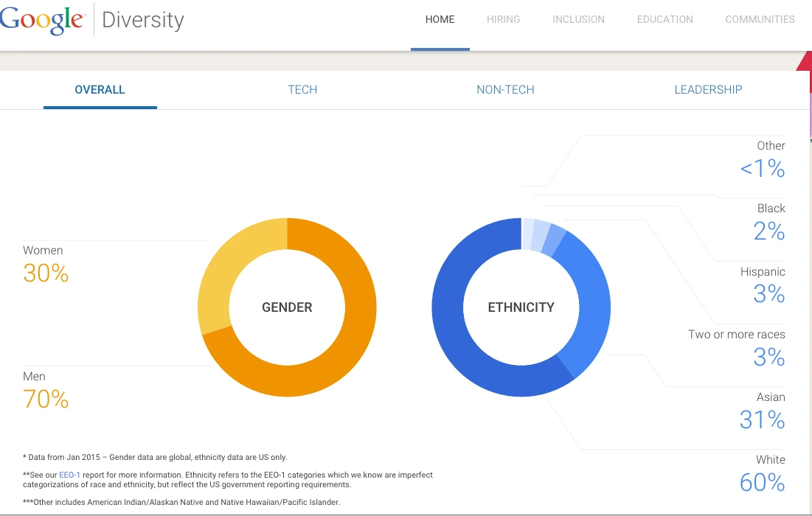Image resolution: width=812 pixels, height=516 pixels.
Task: Follow the EEO-1 report link
Action: pos(69,475)
